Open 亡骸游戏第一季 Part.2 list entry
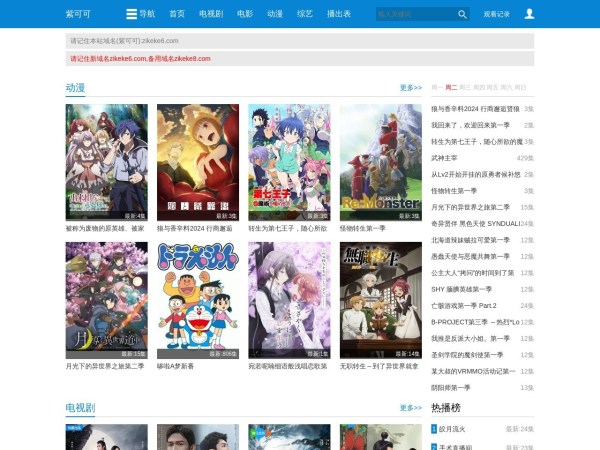 click(x=464, y=306)
